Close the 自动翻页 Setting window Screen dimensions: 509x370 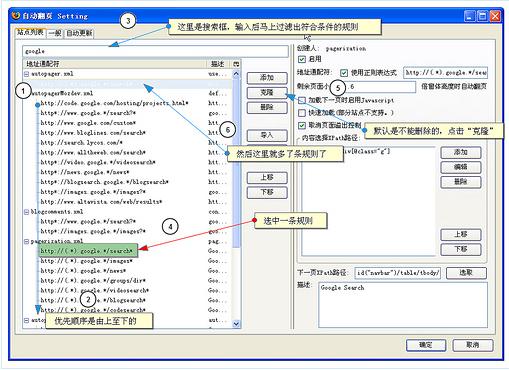(495, 16)
